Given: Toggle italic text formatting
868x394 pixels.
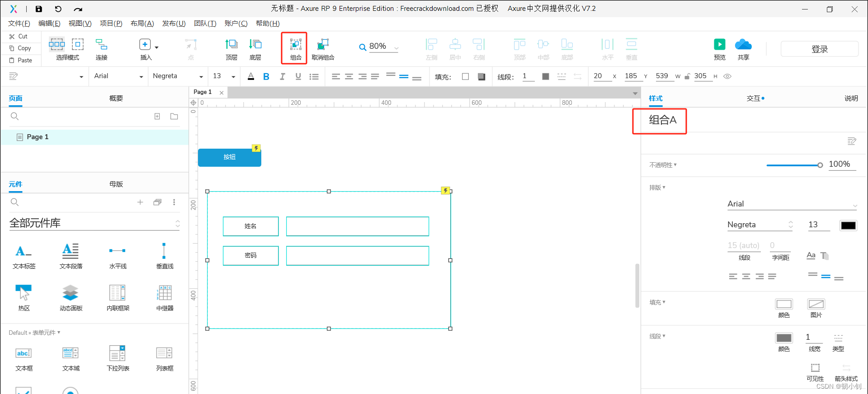Looking at the screenshot, I should click(282, 76).
